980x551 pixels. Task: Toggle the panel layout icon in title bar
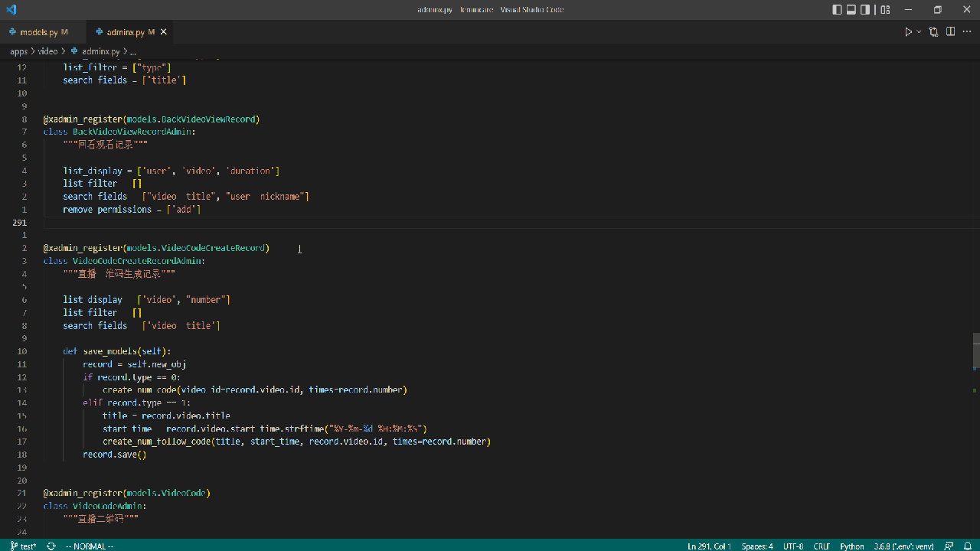point(851,9)
